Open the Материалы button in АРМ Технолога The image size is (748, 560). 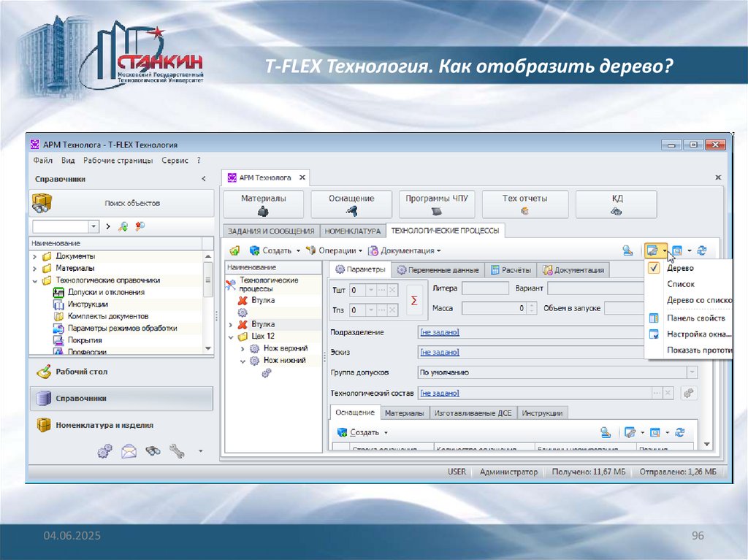263,204
